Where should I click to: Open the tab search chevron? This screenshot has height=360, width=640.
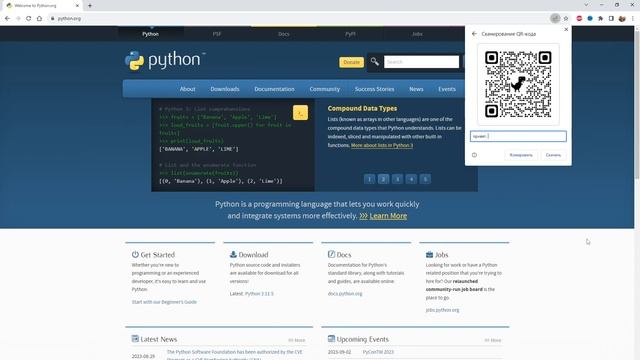[x=586, y=5]
